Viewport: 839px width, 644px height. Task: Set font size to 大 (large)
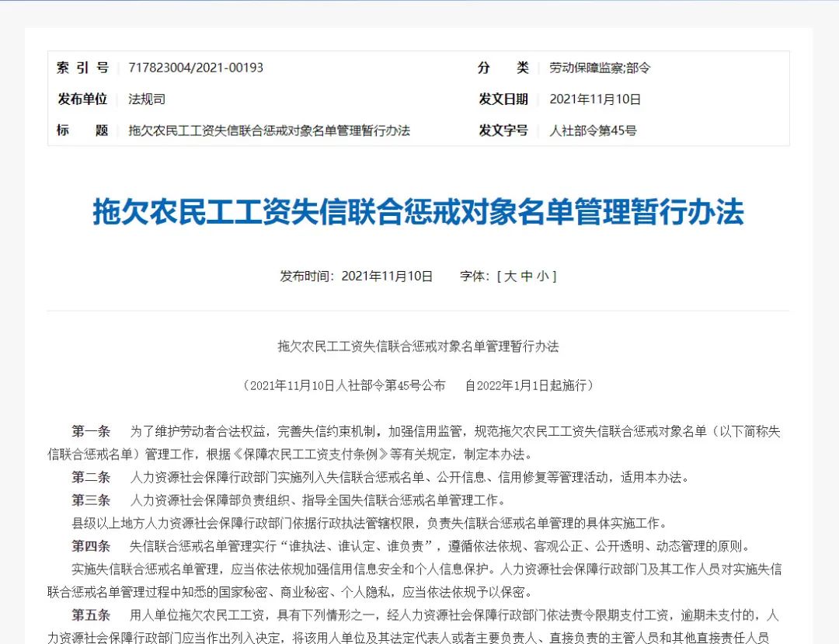tap(510, 276)
